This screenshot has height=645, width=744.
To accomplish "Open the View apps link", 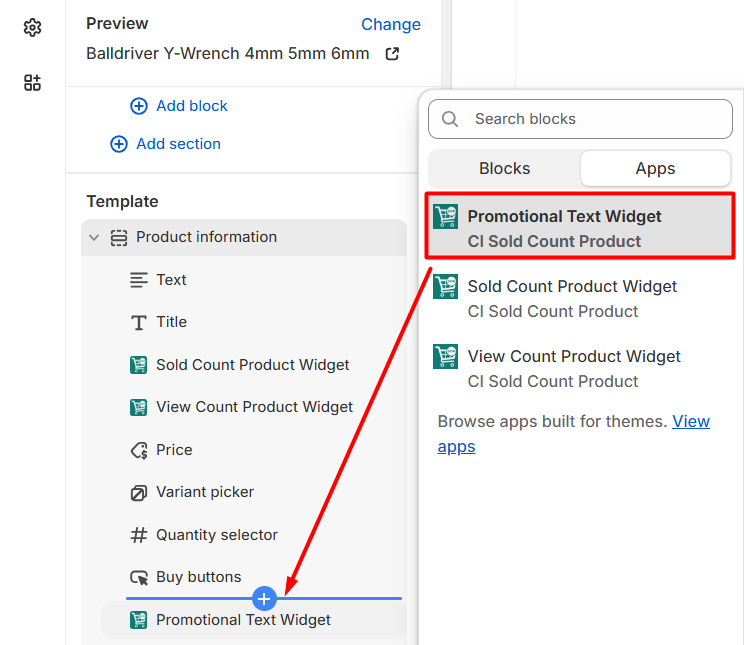I will (x=690, y=421).
